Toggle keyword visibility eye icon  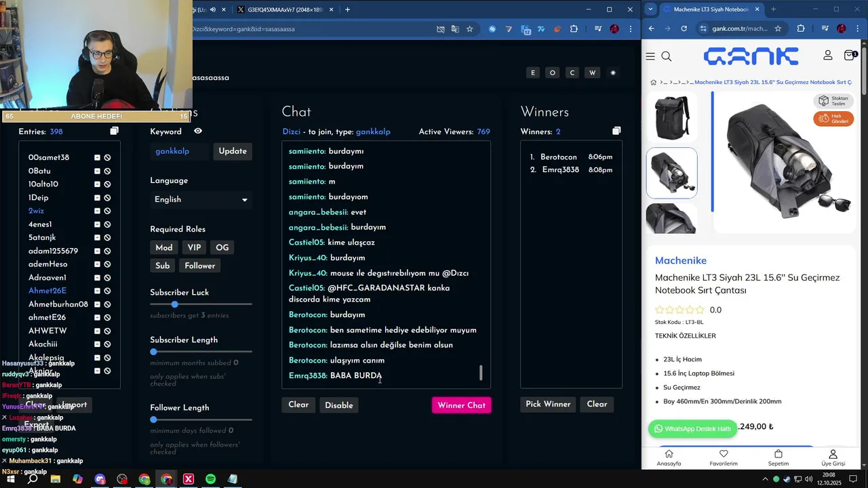pos(198,131)
